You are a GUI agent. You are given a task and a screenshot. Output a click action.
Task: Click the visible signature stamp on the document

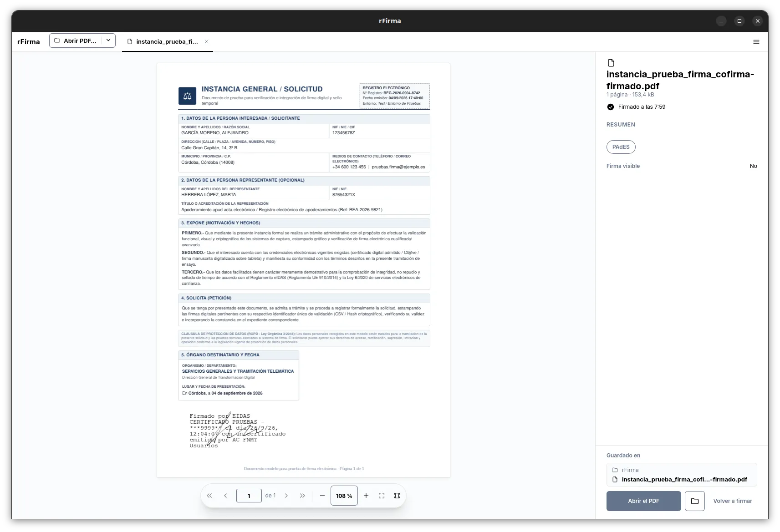coord(237,430)
